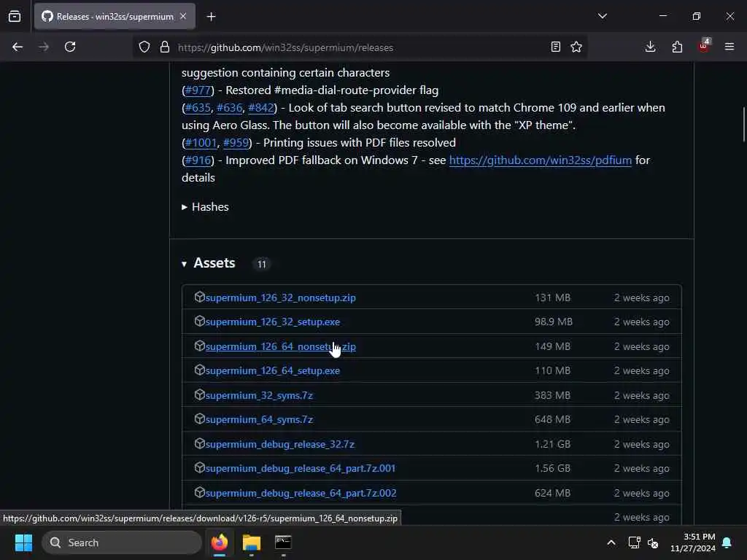
Task: Click the address bar URL field
Action: tap(360, 47)
